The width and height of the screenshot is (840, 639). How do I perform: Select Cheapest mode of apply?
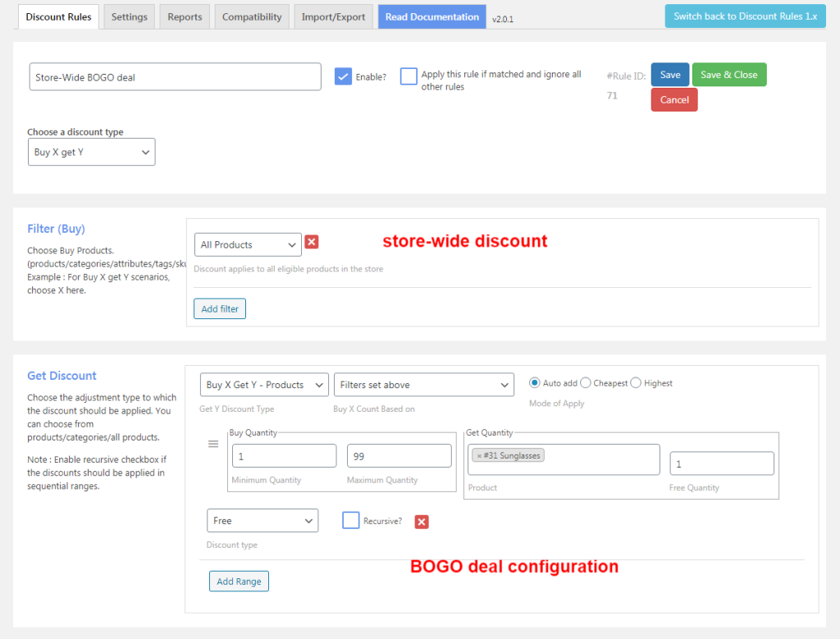585,382
